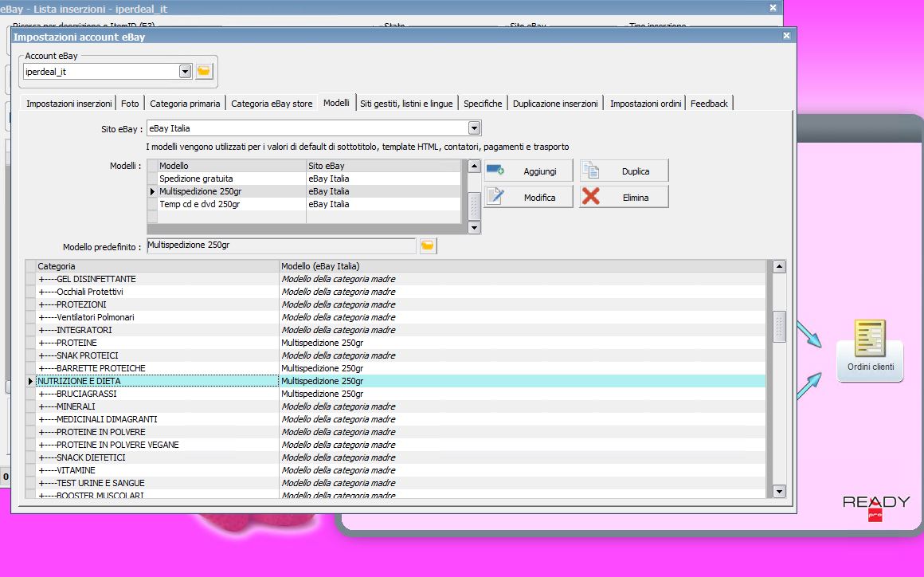Close the Lista inserzioni window
924x577 pixels.
pyautogui.click(x=773, y=8)
